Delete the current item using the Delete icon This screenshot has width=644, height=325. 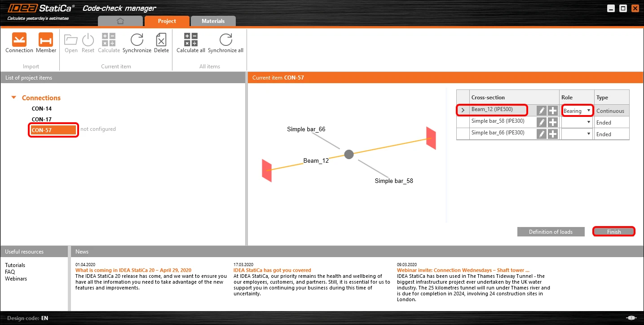tap(161, 40)
